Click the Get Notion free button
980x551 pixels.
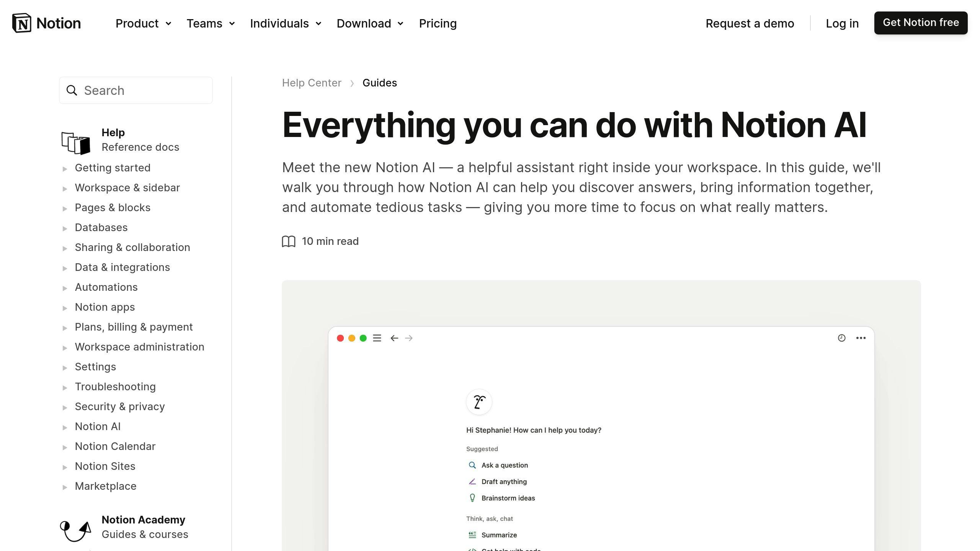coord(921,23)
